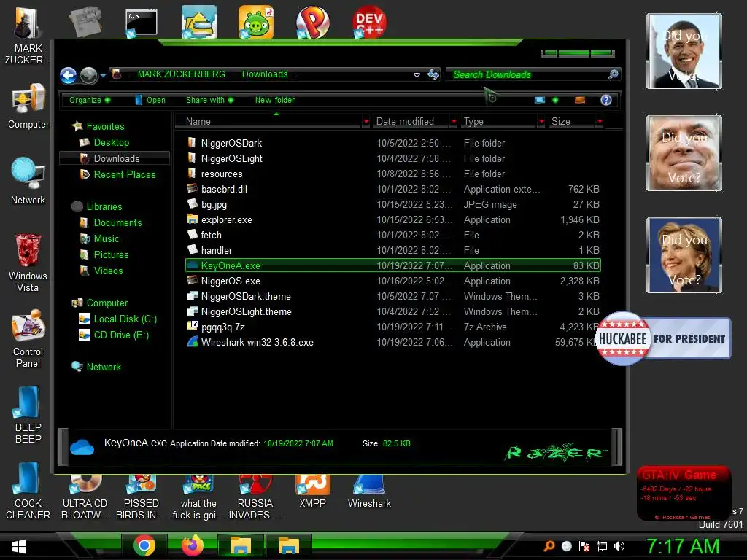Open the volume speaker tray icon
This screenshot has width=747, height=560.
619,546
